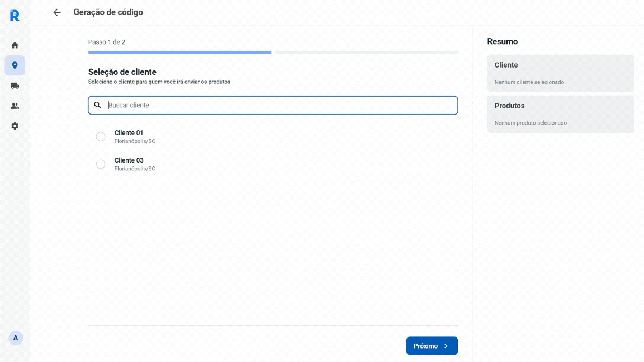Open the user avatar A

click(x=16, y=338)
